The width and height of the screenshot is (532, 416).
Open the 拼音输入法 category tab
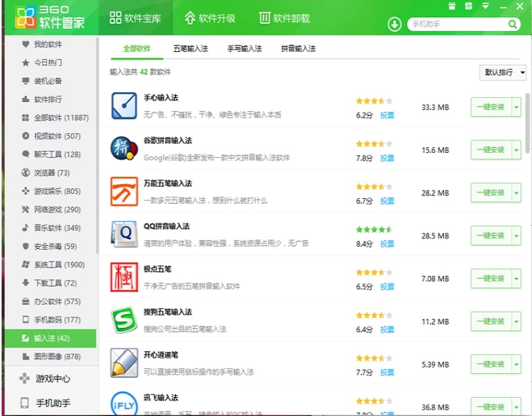click(x=298, y=49)
